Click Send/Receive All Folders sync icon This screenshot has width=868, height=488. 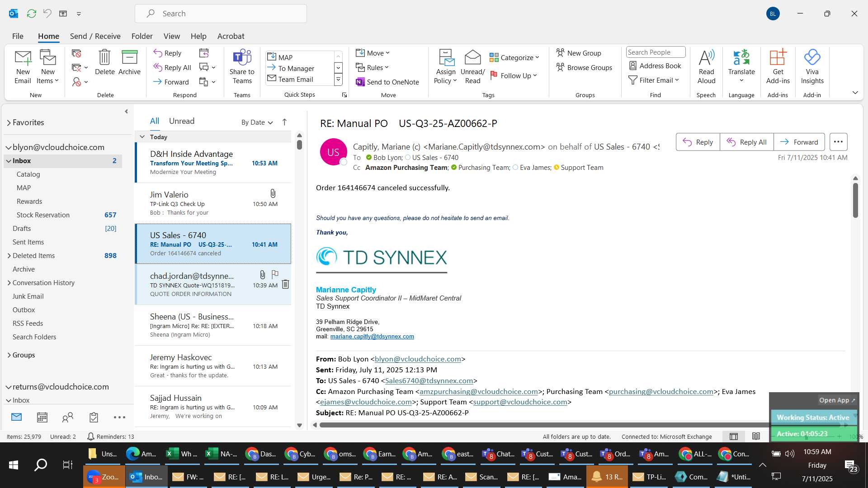[x=31, y=14]
